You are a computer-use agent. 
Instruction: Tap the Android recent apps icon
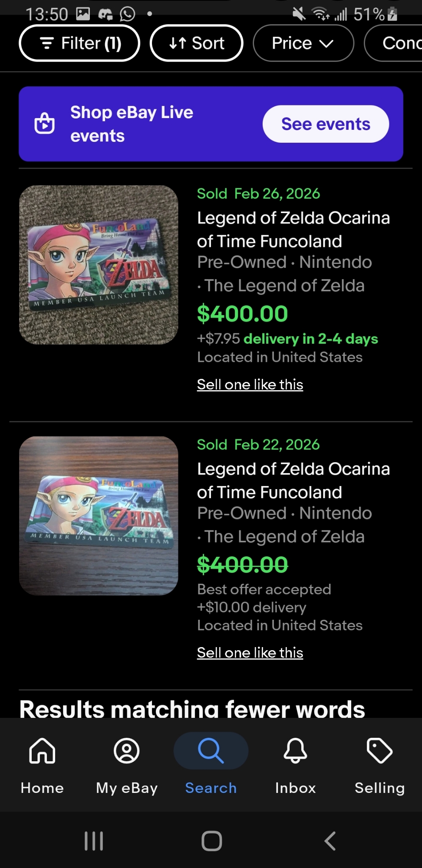coord(94,841)
